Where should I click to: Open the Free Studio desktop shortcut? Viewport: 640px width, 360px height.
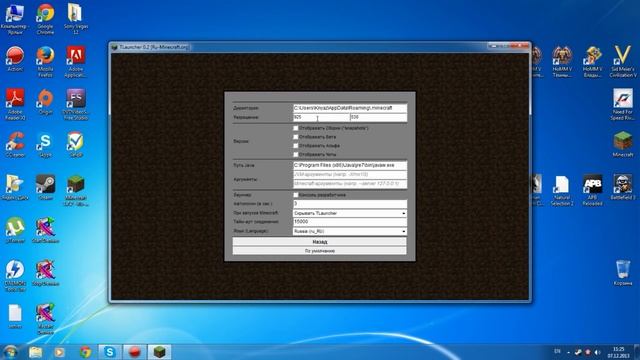pyautogui.click(x=76, y=104)
